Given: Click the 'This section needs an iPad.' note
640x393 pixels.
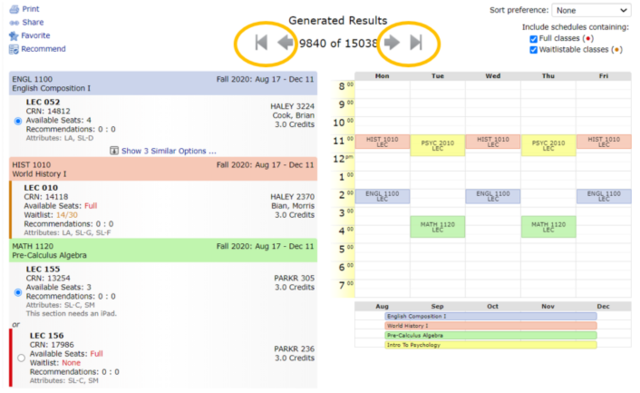Looking at the screenshot, I should click(x=71, y=314).
